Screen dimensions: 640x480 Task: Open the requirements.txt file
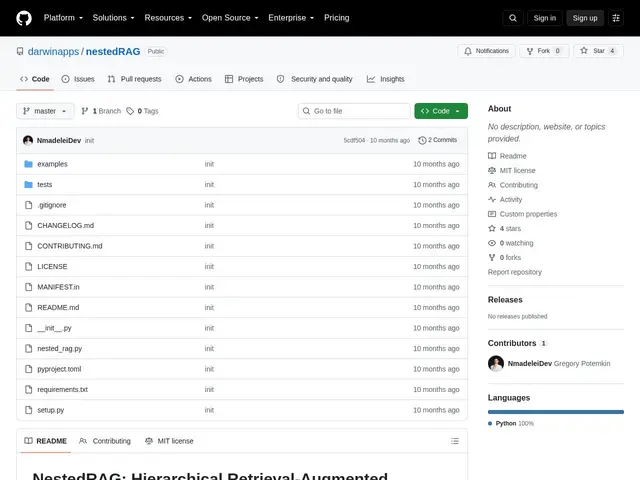[62, 389]
